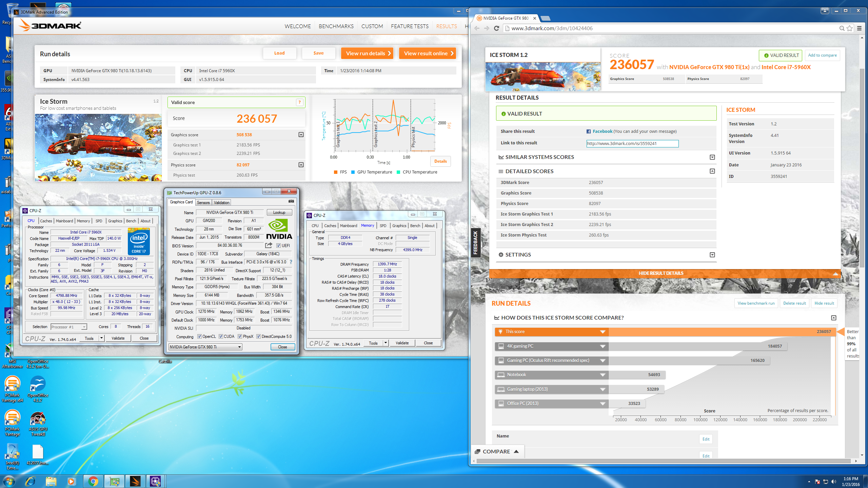Click Details button under chart
Screen dimensions: 868x488
pos(440,161)
